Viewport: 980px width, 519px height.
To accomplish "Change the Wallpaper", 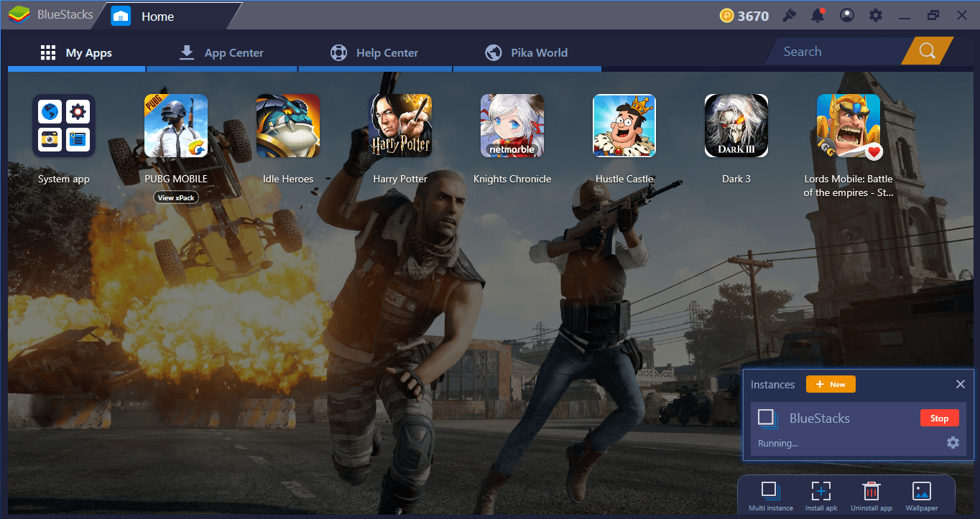I will [921, 497].
